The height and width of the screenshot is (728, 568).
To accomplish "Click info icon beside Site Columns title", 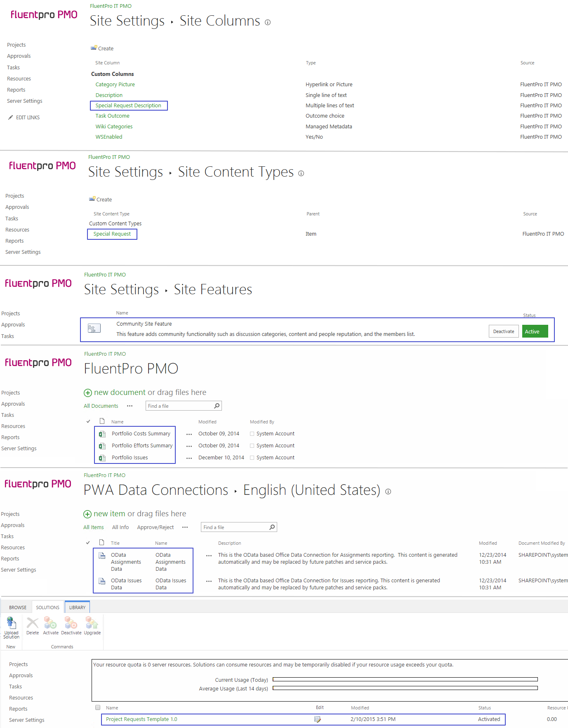I will pos(268,22).
